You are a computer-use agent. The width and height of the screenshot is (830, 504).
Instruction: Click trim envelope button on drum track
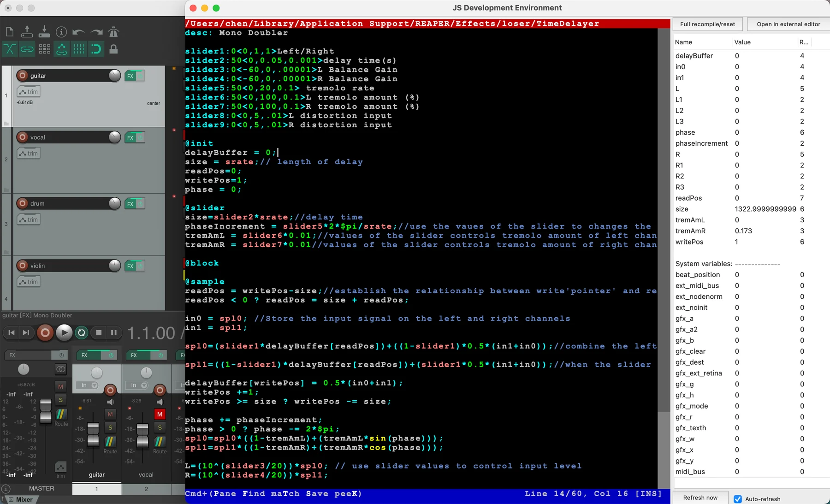pos(29,219)
